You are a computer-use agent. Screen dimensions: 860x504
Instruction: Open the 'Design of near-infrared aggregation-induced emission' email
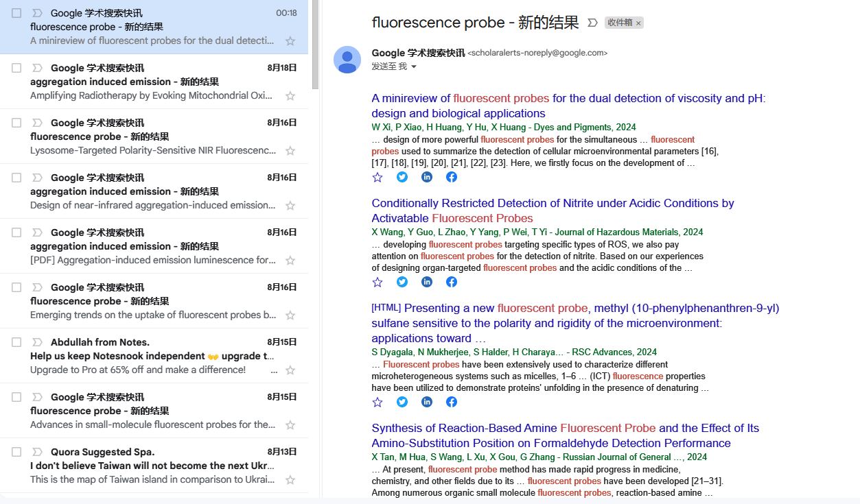[154, 191]
